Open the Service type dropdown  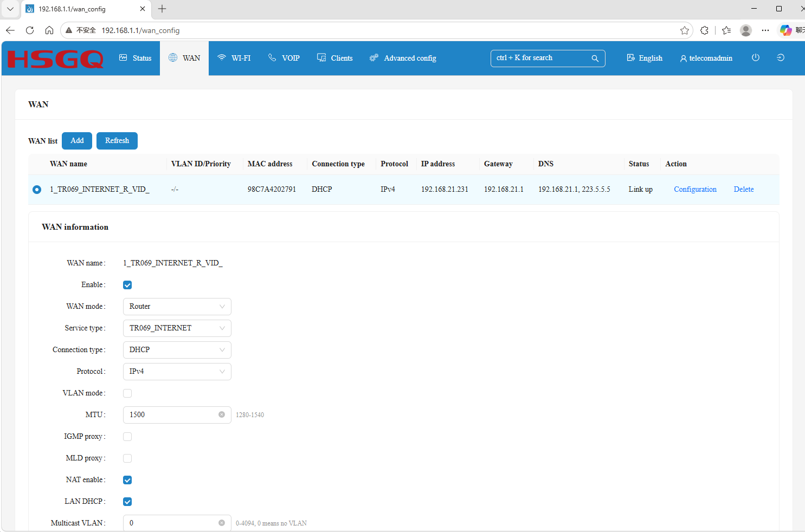(x=177, y=328)
